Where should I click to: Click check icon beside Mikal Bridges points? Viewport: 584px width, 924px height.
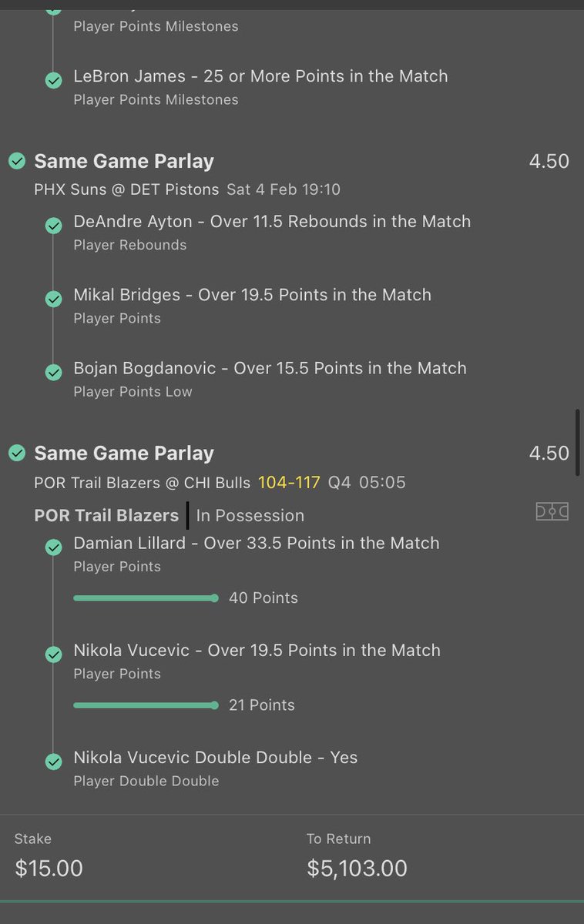53,298
